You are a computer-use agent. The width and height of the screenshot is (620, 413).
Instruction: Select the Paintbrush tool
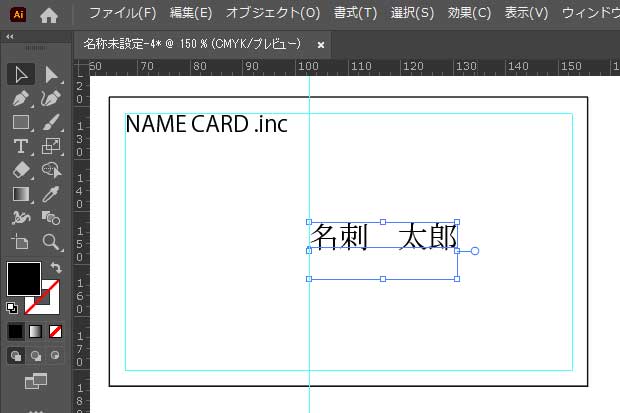(51, 123)
